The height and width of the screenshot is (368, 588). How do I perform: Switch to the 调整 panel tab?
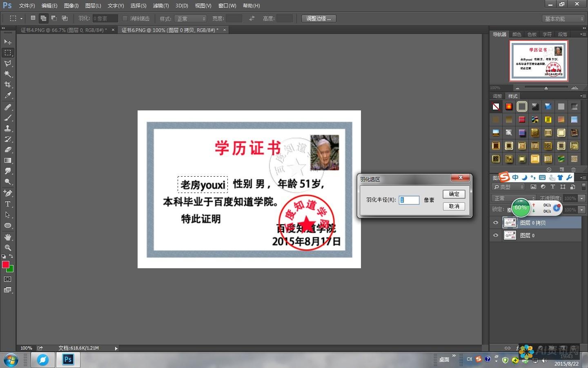pos(497,96)
